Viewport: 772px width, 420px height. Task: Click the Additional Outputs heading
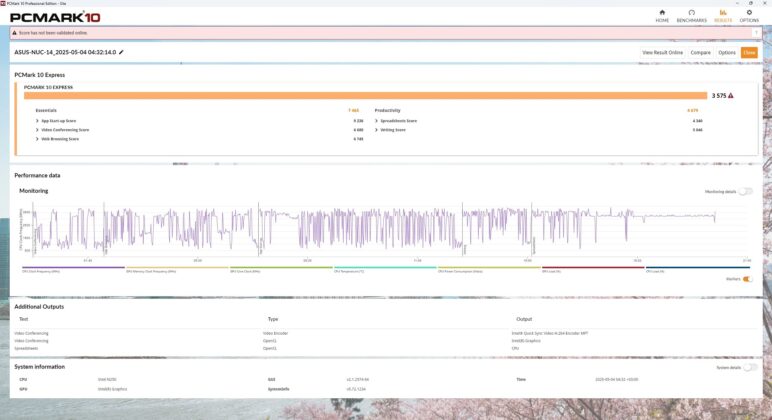click(39, 307)
